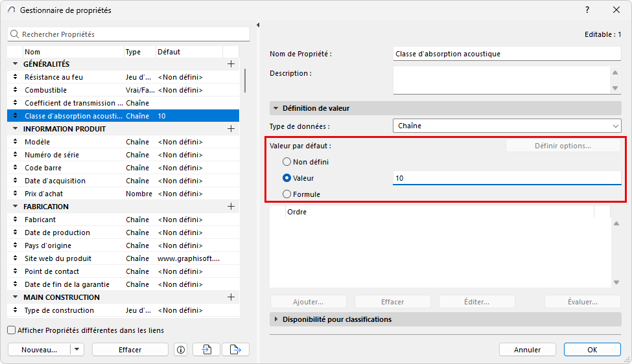Select the Classe d'absorption acoustique row
Viewport: 632px width, 364px height.
(x=123, y=115)
